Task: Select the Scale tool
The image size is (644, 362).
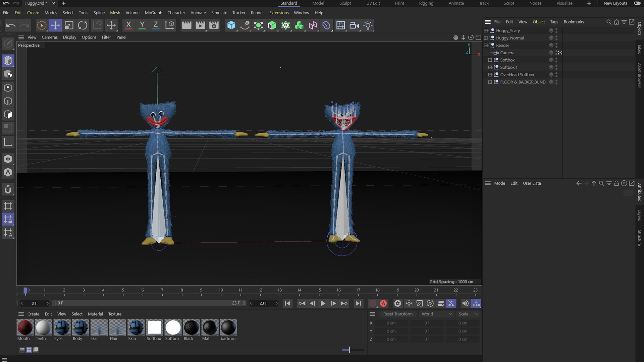Action: 69,25
